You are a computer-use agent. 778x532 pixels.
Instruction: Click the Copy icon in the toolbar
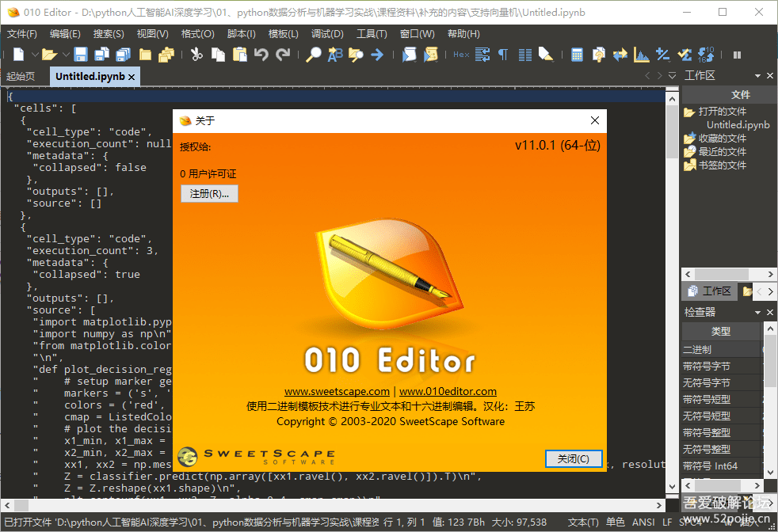click(x=218, y=54)
